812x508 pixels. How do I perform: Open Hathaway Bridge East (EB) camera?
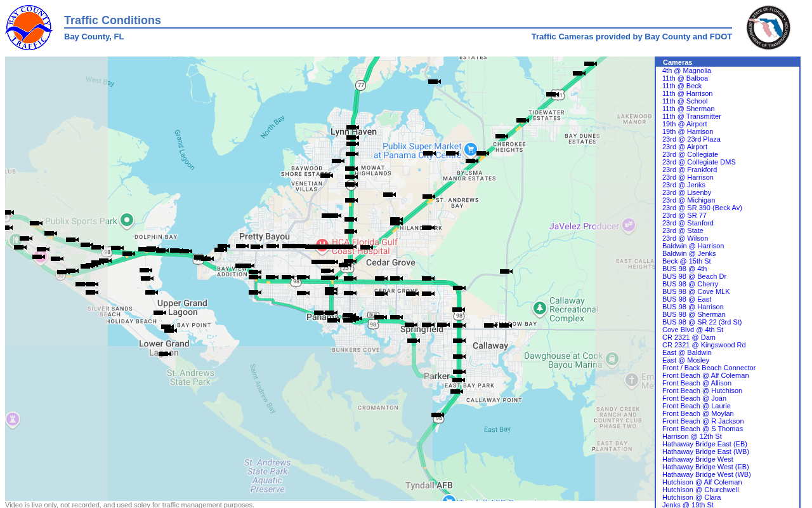click(x=705, y=444)
